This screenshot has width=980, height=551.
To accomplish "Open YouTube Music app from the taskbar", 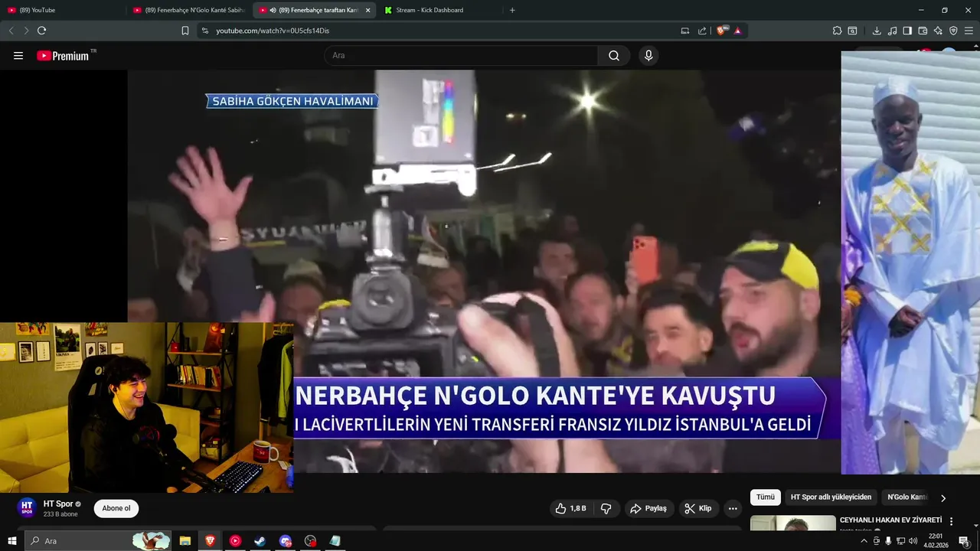I will point(235,541).
